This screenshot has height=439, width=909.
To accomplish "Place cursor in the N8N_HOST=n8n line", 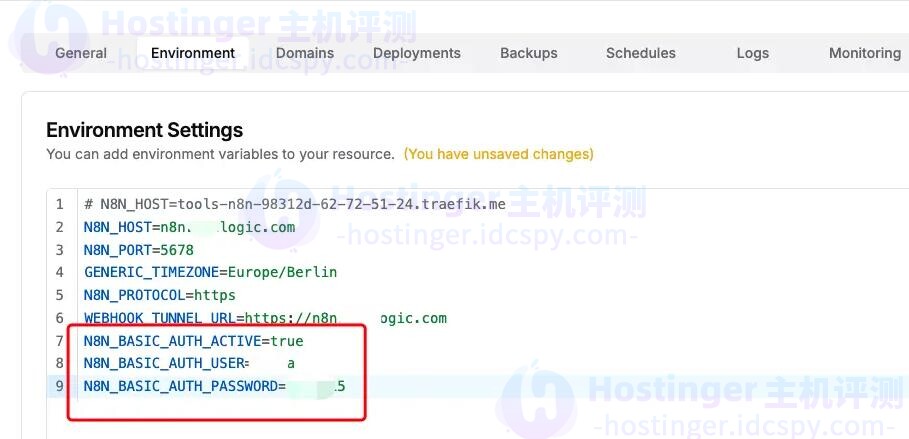I will coord(189,227).
